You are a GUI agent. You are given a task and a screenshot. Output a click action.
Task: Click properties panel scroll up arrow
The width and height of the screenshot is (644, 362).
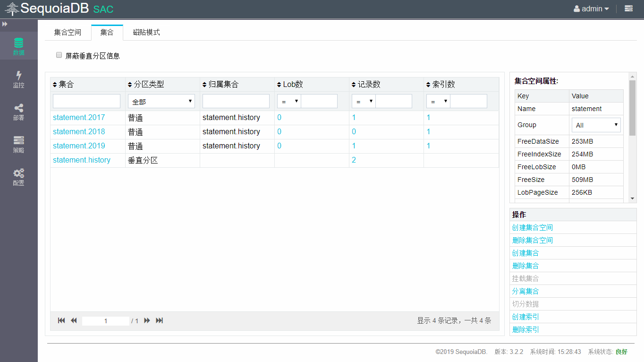[633, 76]
